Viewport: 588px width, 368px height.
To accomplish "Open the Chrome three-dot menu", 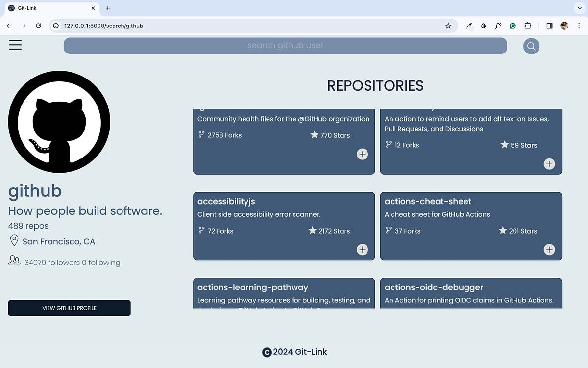I will 579,26.
